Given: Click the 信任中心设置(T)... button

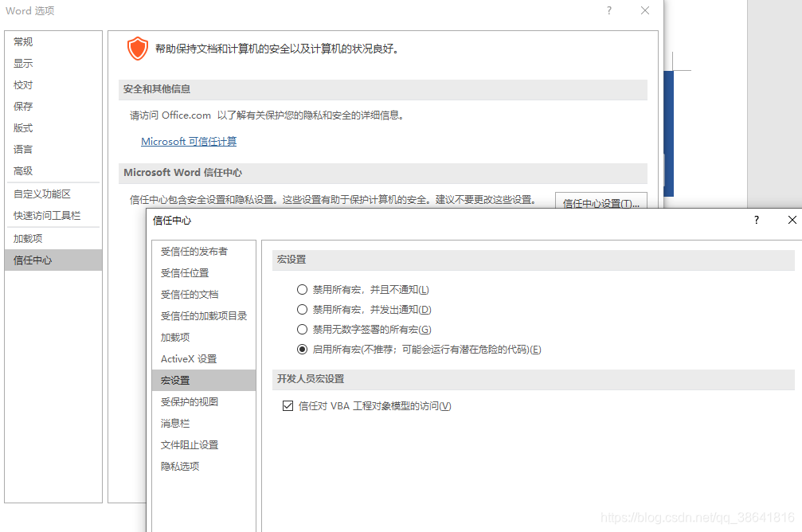Looking at the screenshot, I should coord(601,201).
